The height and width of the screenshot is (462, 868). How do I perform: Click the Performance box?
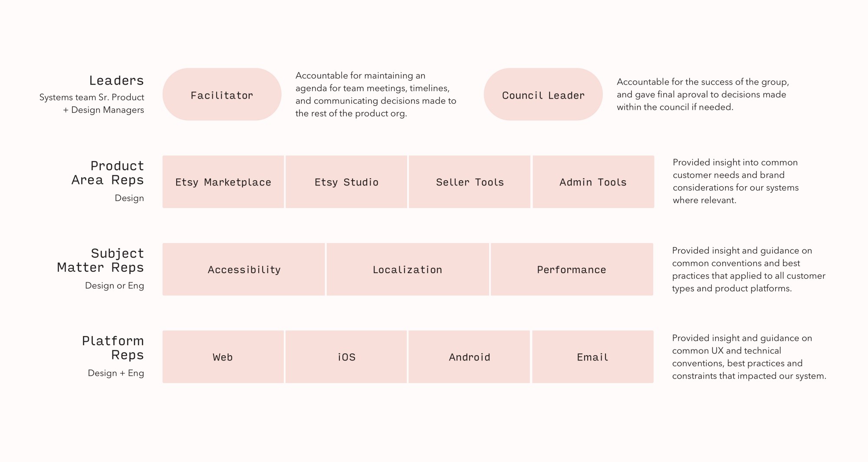point(572,270)
